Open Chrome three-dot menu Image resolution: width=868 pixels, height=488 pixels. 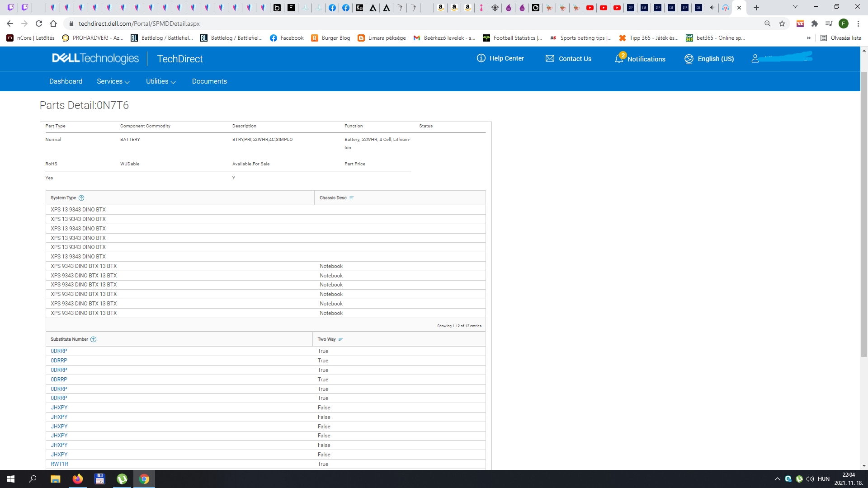click(x=858, y=23)
